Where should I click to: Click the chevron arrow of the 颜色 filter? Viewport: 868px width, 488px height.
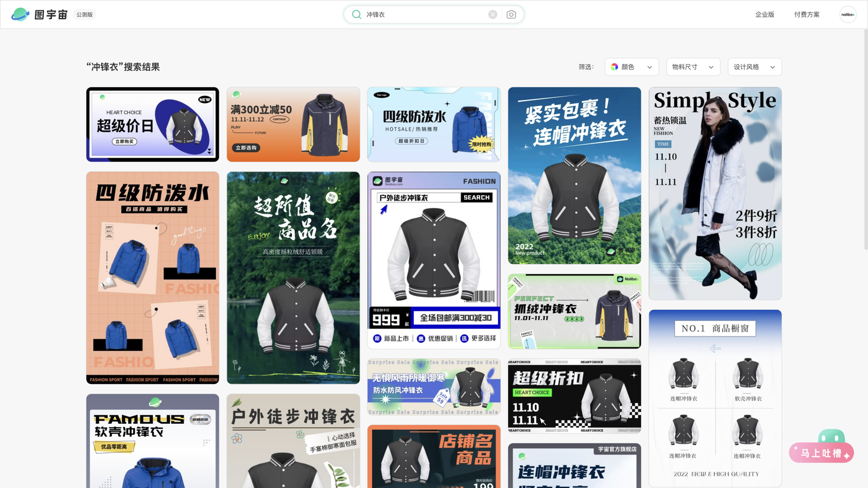649,68
